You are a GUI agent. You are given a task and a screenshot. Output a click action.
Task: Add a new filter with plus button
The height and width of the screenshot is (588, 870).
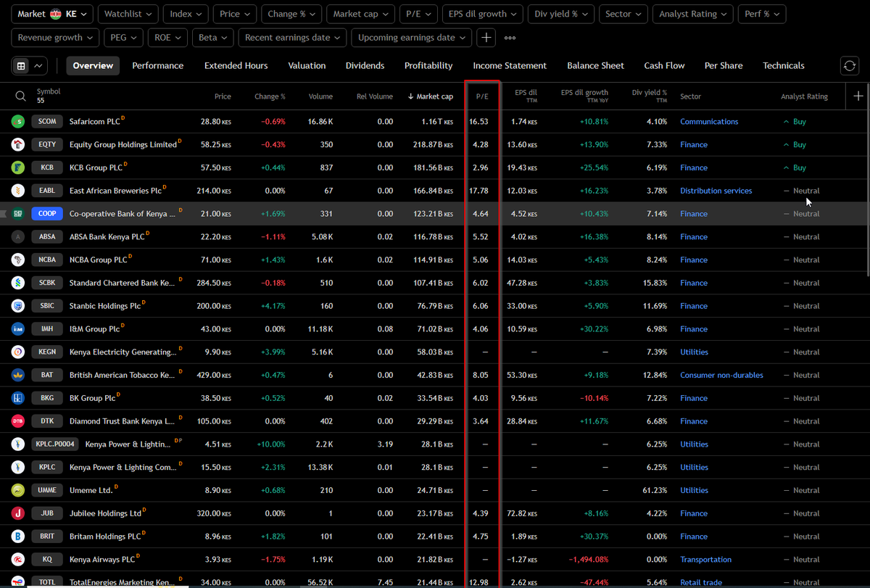486,38
